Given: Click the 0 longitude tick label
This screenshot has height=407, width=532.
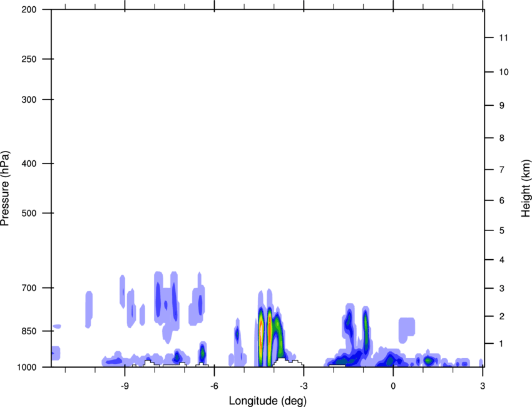Looking at the screenshot, I should [393, 386].
